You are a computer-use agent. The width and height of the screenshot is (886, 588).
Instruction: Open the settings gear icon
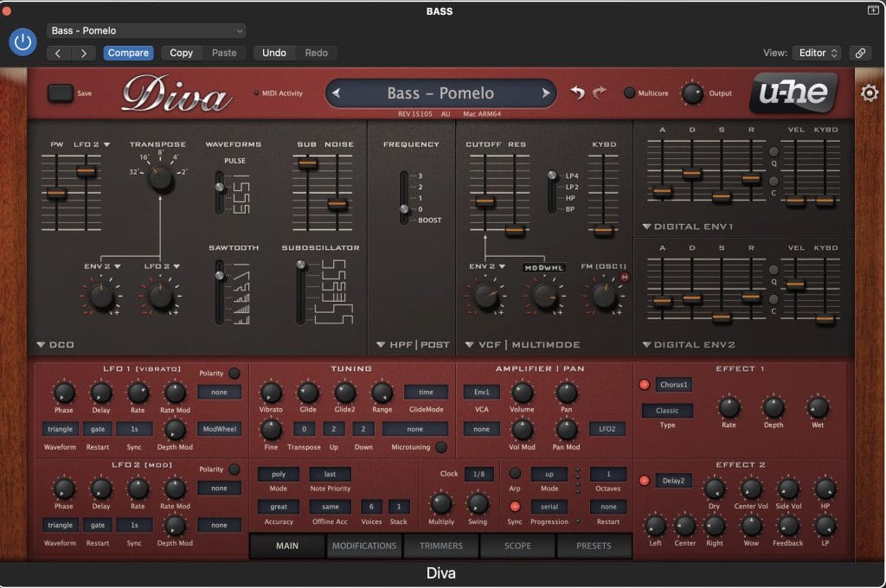coord(869,93)
